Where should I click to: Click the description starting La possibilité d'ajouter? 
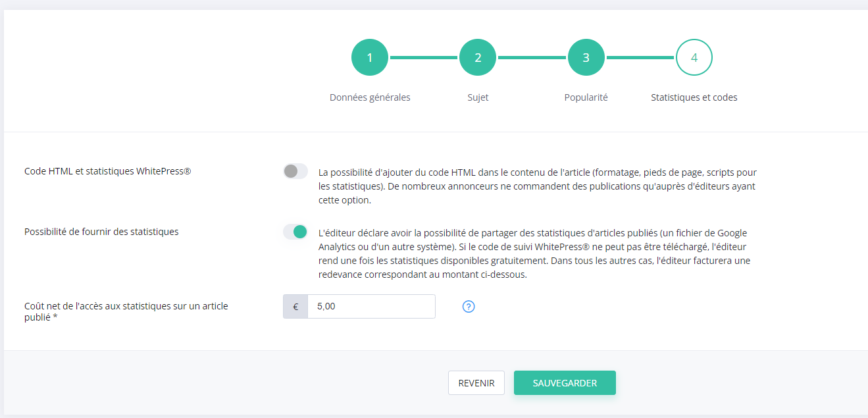point(538,186)
